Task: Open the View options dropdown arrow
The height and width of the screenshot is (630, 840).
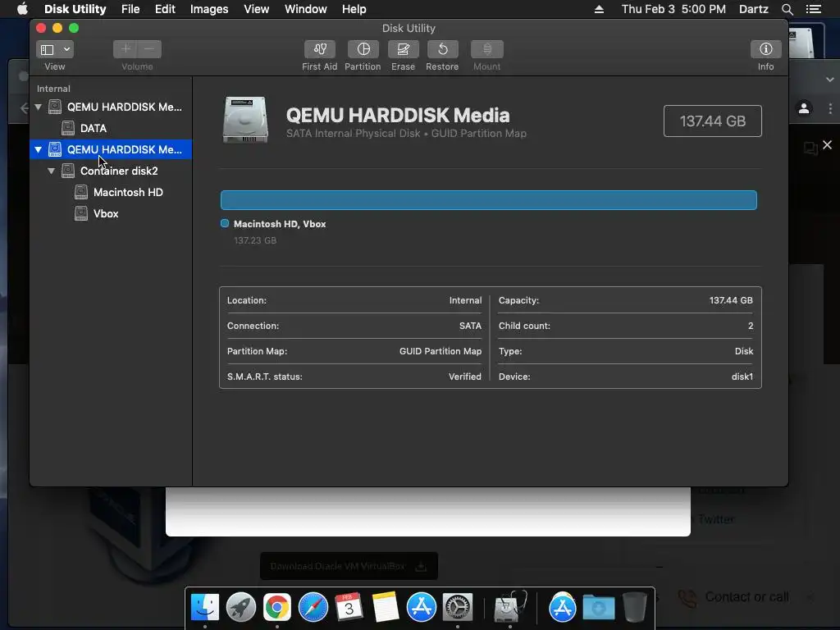Action: (66, 49)
